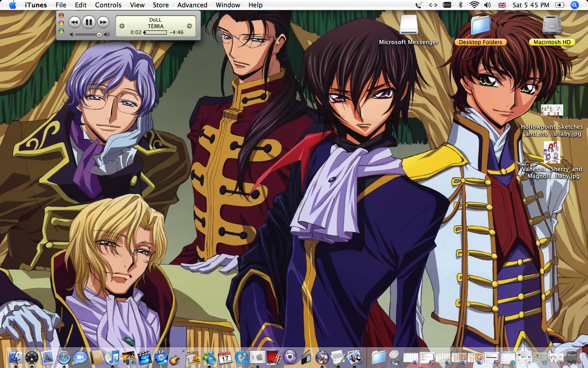Open the system volume menu bar icon
Image resolution: width=588 pixels, height=368 pixels.
[487, 5]
